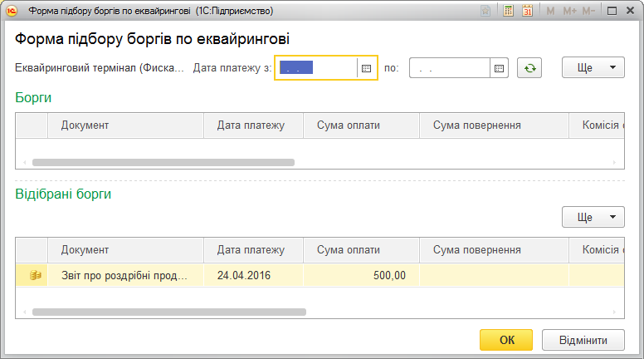Click the date cell 24.04.2016
The image size is (644, 359).
click(x=253, y=275)
